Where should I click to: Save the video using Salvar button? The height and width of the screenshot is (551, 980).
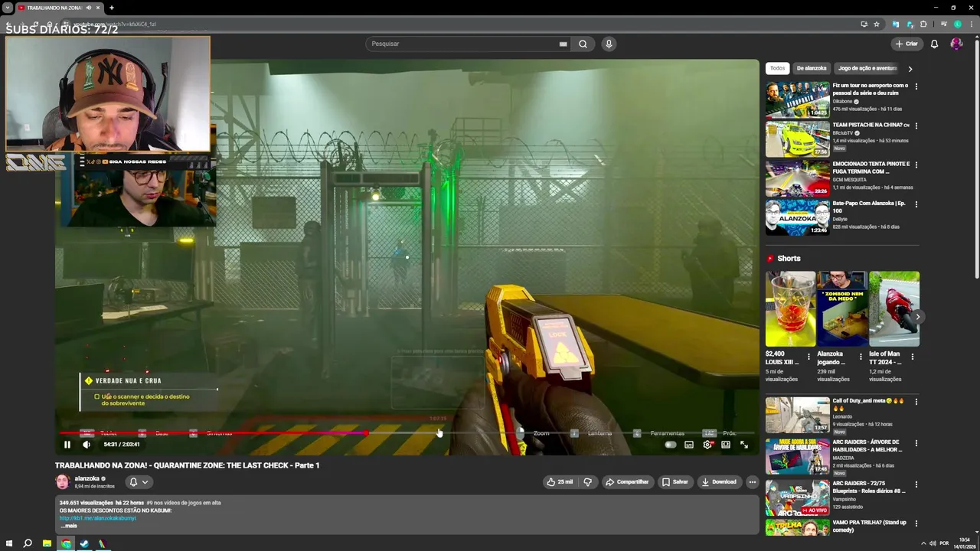(675, 482)
